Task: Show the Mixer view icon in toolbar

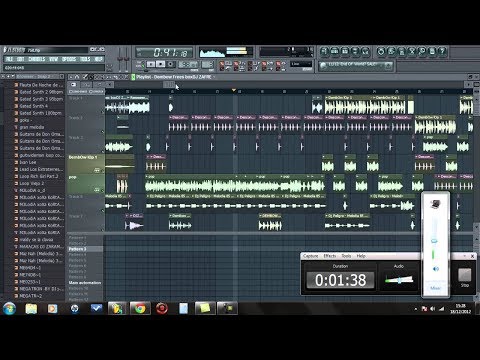Action: click(x=365, y=51)
